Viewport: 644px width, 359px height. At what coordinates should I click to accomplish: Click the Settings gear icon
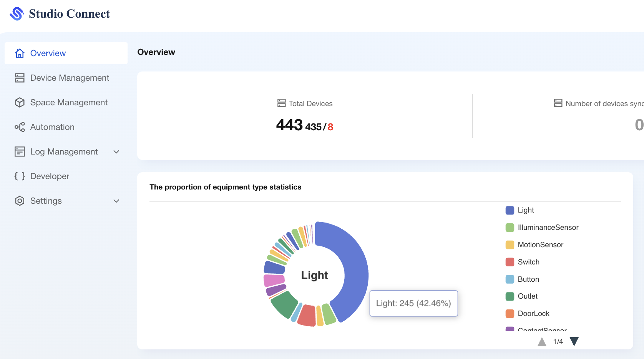(x=20, y=201)
